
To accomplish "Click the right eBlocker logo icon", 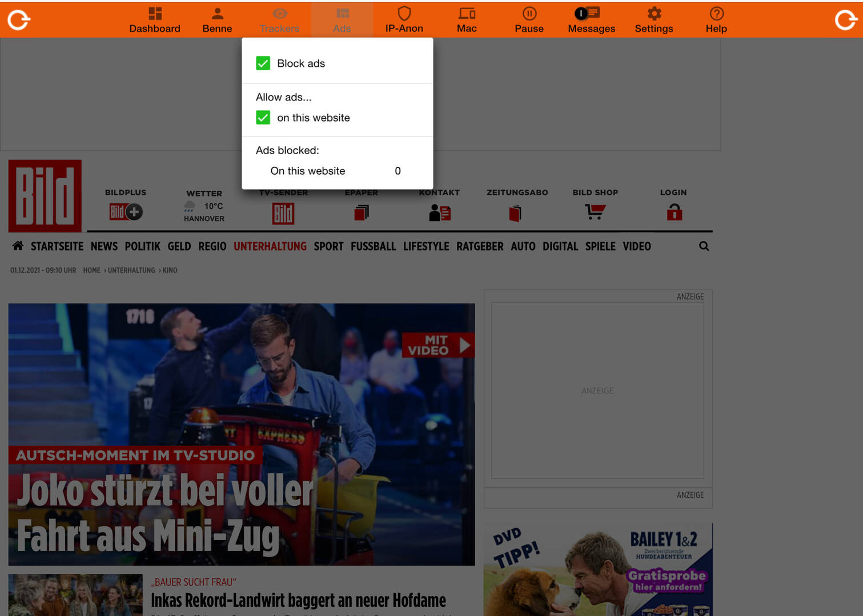I will pos(846,20).
